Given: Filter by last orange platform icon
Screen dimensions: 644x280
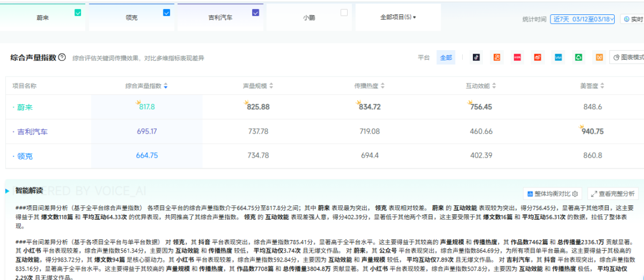Looking at the screenshot, I should coord(599,57).
